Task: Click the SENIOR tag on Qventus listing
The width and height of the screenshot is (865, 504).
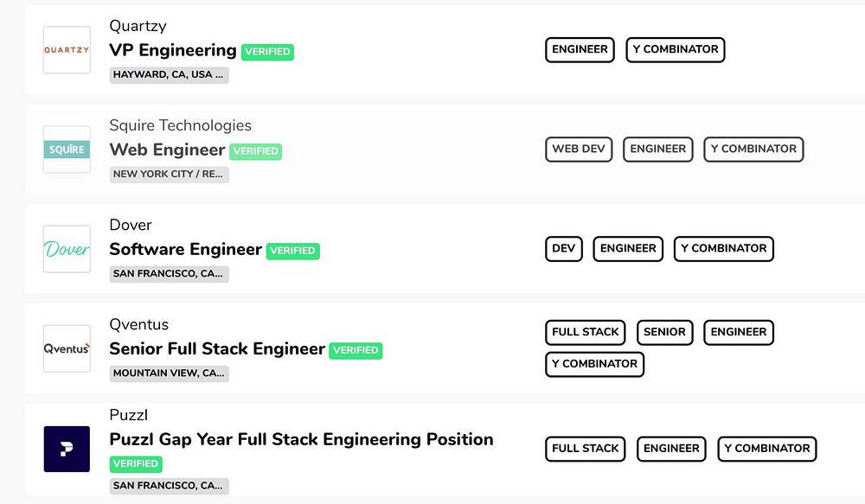Action: pos(664,332)
